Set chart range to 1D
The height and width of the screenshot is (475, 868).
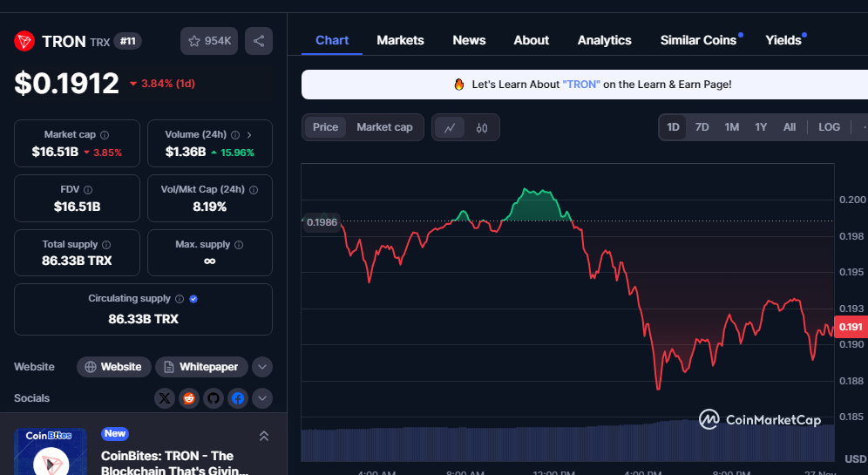click(x=673, y=127)
